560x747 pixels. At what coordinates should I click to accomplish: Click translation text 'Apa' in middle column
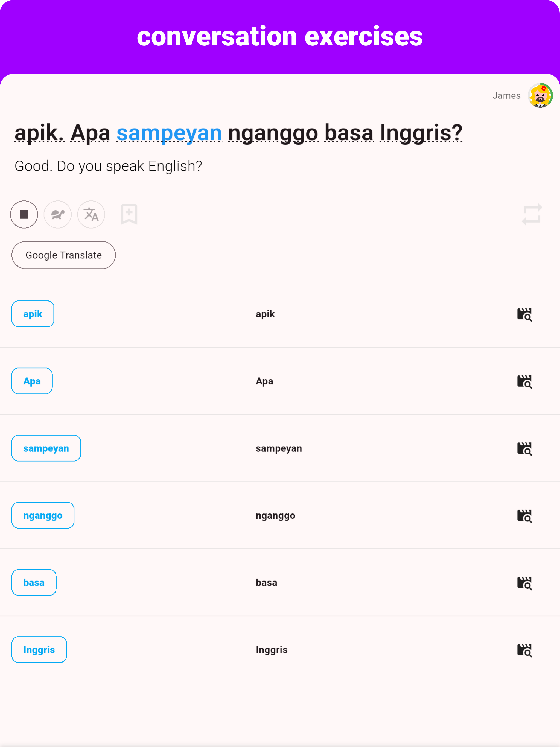[264, 381]
